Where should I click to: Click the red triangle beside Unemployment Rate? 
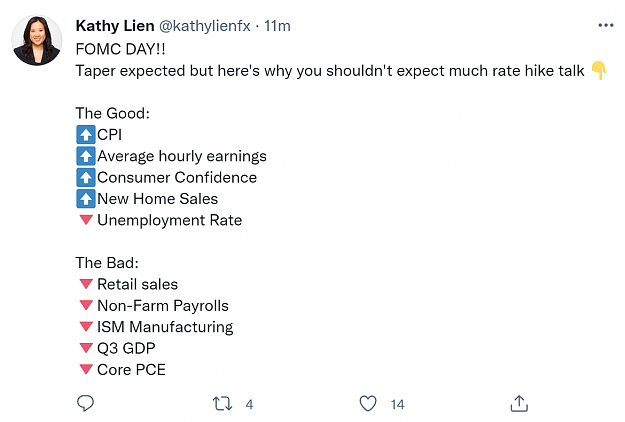pos(86,220)
